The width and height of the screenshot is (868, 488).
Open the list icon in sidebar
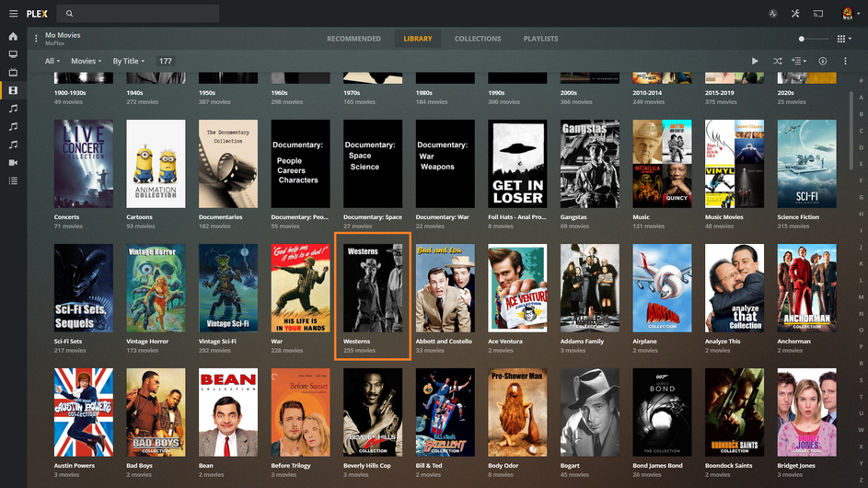pyautogui.click(x=13, y=180)
